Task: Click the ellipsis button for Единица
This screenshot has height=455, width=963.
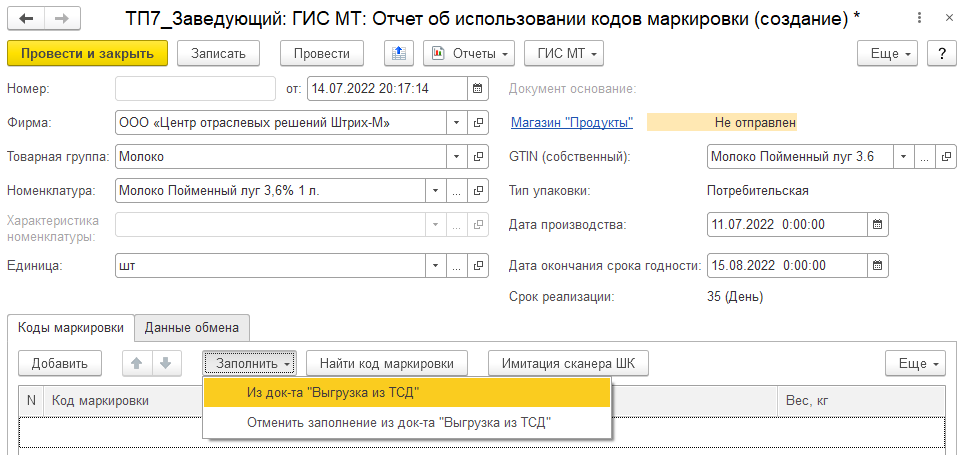Action: point(456,266)
